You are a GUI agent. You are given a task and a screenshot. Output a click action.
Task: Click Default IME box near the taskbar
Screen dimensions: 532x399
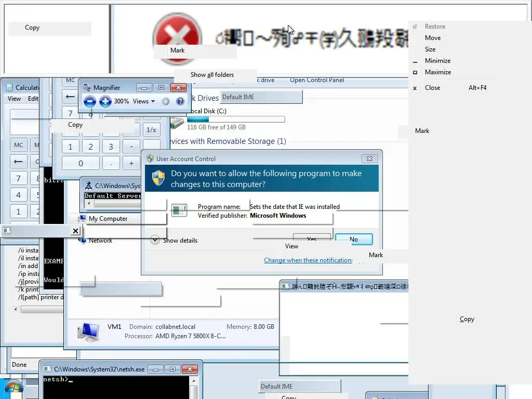(x=300, y=386)
